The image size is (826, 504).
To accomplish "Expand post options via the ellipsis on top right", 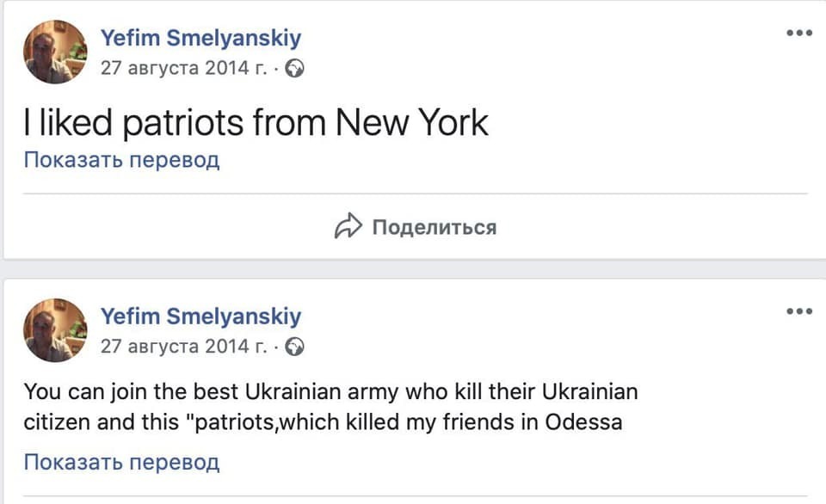I will [x=800, y=33].
